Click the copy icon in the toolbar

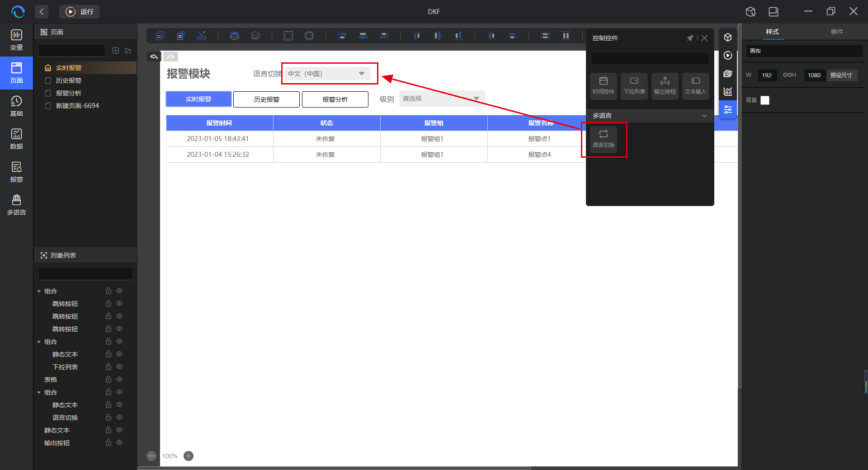tap(160, 36)
